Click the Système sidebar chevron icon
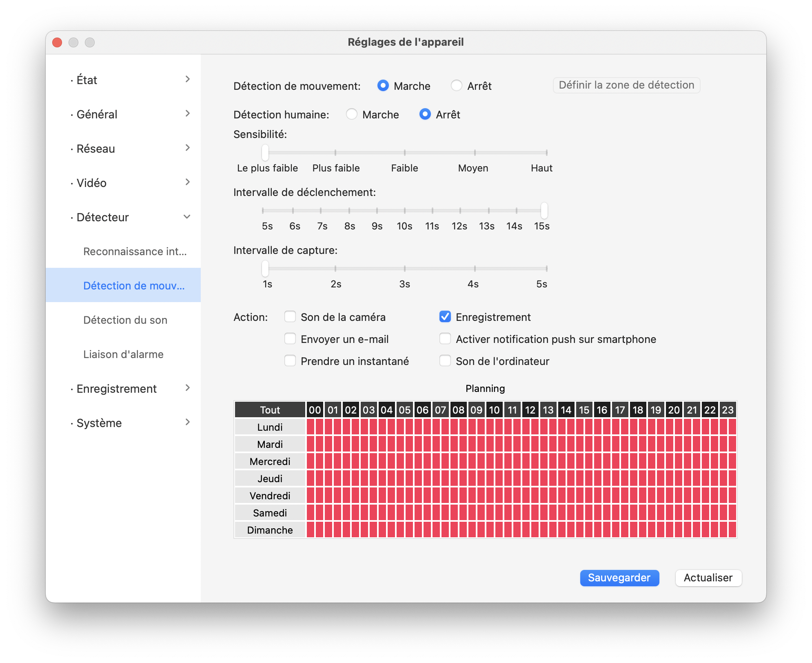The image size is (812, 663). [187, 422]
